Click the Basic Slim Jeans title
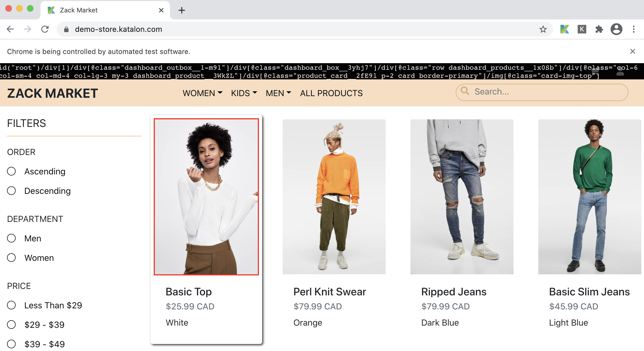Viewport: 644px width, 351px height. click(x=590, y=292)
